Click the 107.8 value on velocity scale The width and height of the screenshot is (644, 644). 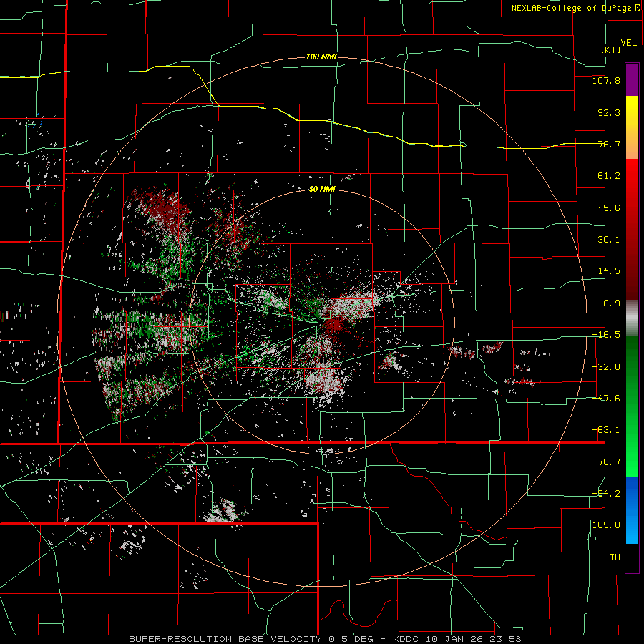[606, 80]
